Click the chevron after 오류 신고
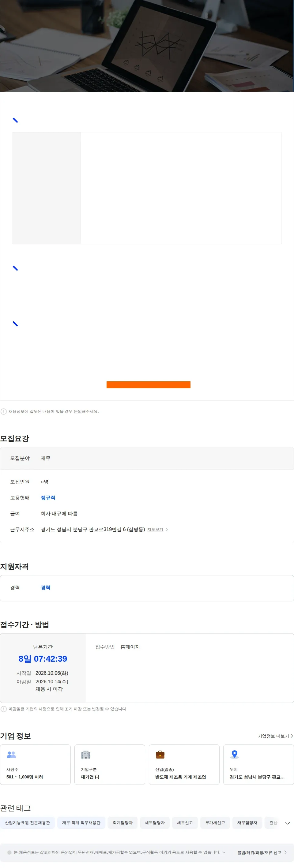The width and height of the screenshot is (294, 868). tap(285, 852)
